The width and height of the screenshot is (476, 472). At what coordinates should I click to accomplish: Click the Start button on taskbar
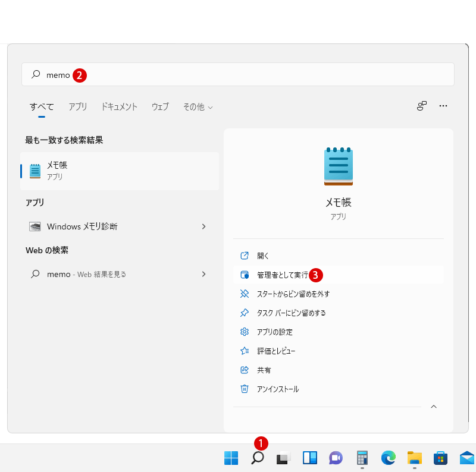coord(231,458)
